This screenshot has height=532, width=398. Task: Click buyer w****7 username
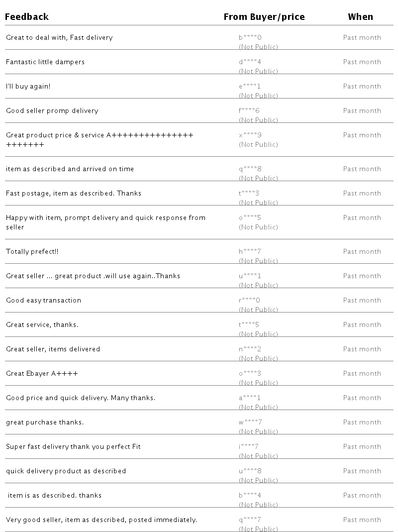[x=250, y=422]
